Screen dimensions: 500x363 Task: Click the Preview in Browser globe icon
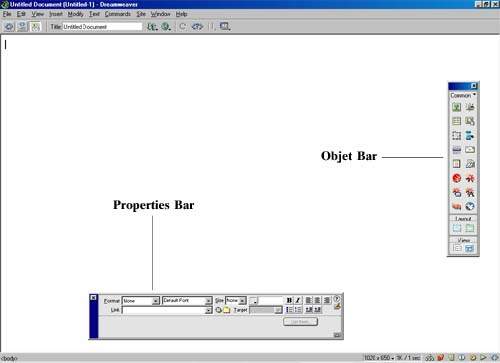click(166, 27)
